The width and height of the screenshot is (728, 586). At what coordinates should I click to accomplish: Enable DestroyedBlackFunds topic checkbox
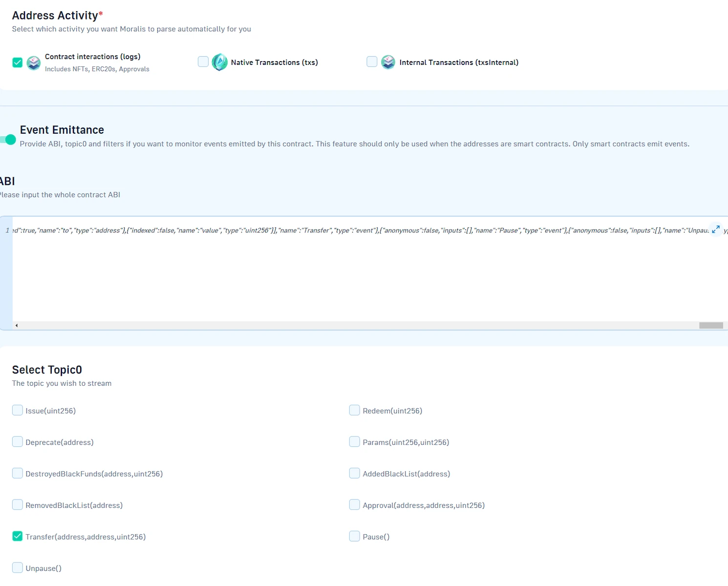click(x=18, y=473)
